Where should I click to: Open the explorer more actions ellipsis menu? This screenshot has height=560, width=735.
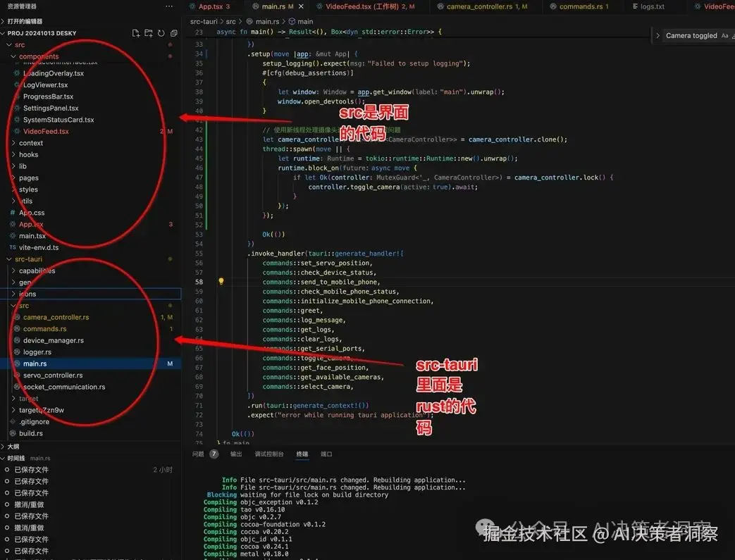(x=169, y=6)
